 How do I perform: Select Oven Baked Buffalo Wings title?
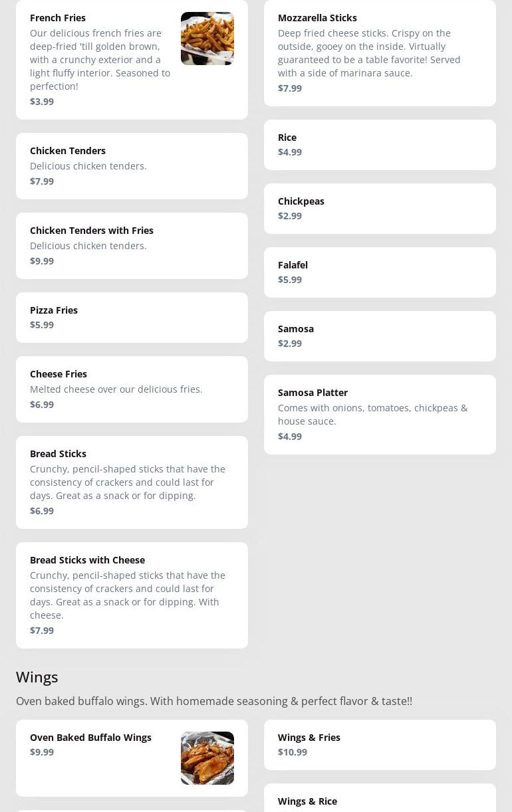[90, 738]
